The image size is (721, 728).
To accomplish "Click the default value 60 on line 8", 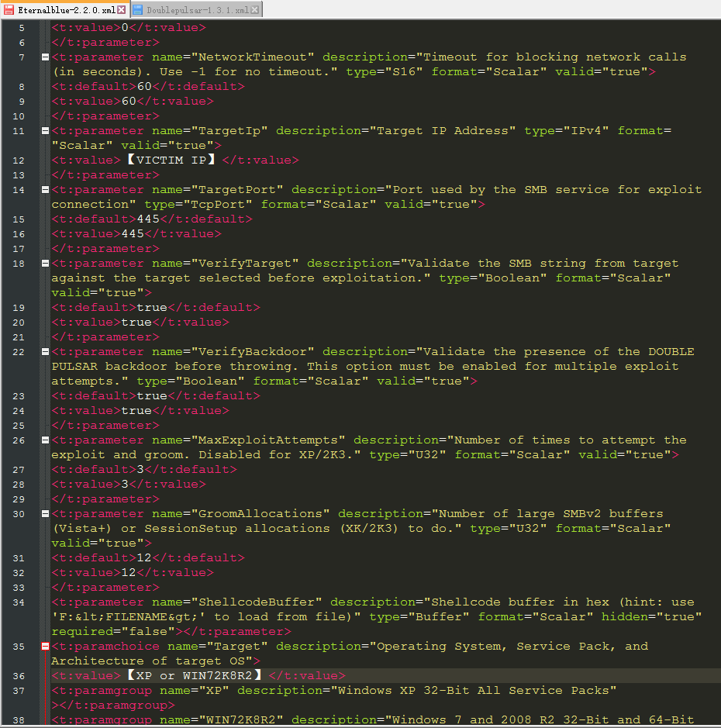I will point(144,86).
